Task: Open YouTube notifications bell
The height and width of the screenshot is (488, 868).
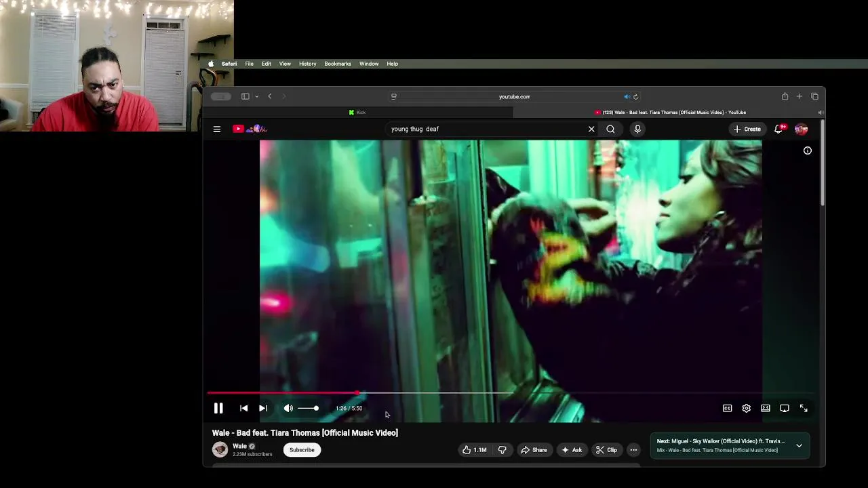Action: [780, 129]
